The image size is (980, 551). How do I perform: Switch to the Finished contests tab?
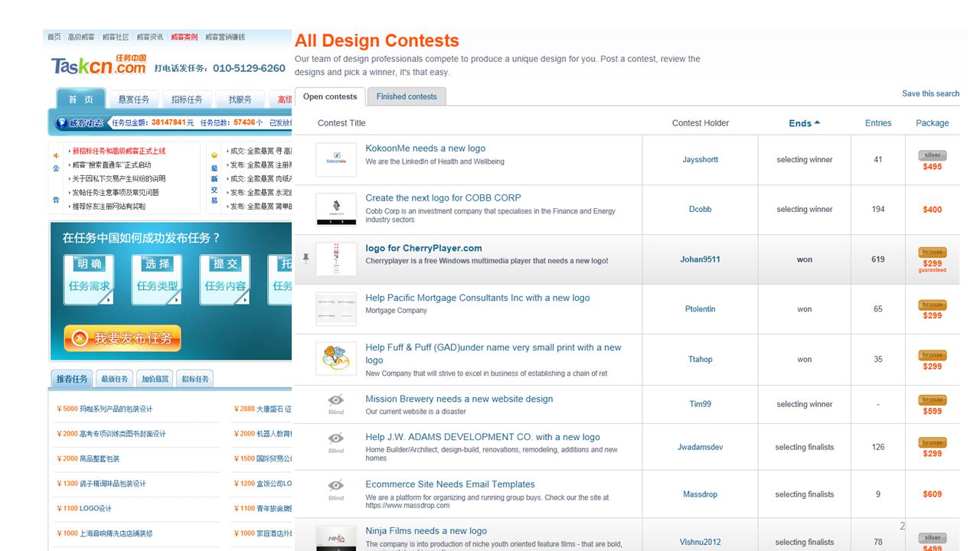407,96
